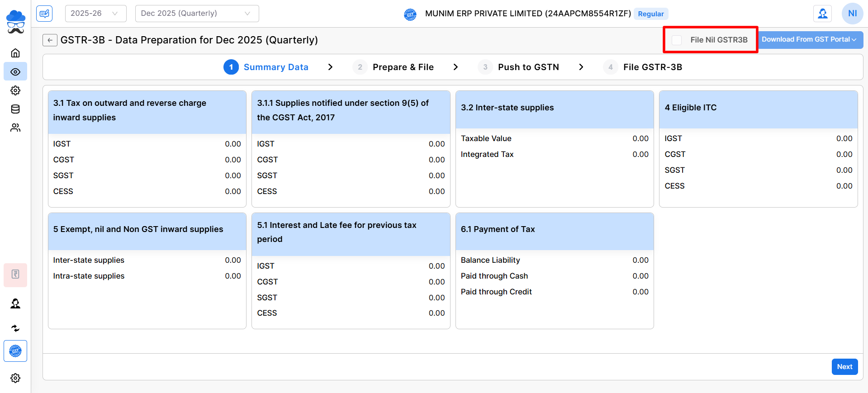Open the GST globe icon in sidebar
868x393 pixels.
pyautogui.click(x=15, y=351)
